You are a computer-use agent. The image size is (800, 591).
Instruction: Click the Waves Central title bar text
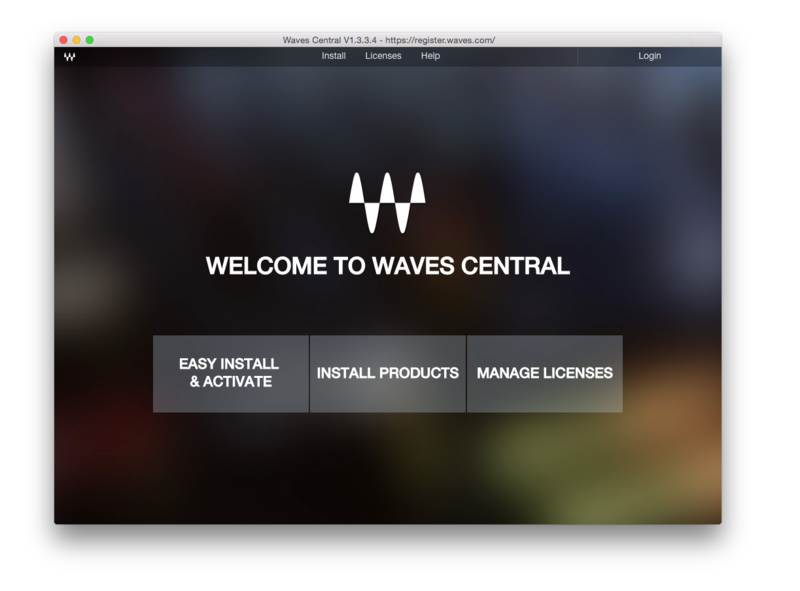coord(389,40)
